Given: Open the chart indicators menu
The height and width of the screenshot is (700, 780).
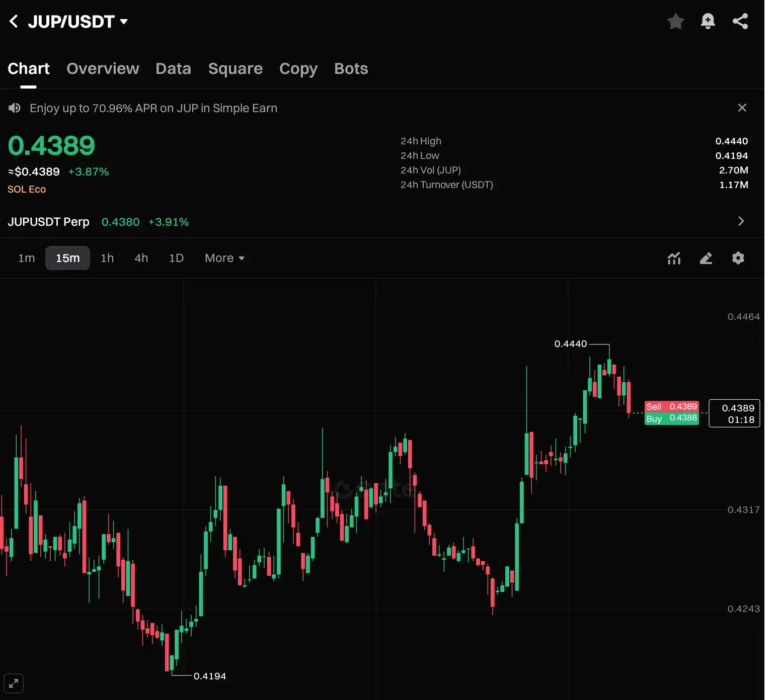Looking at the screenshot, I should (x=674, y=258).
